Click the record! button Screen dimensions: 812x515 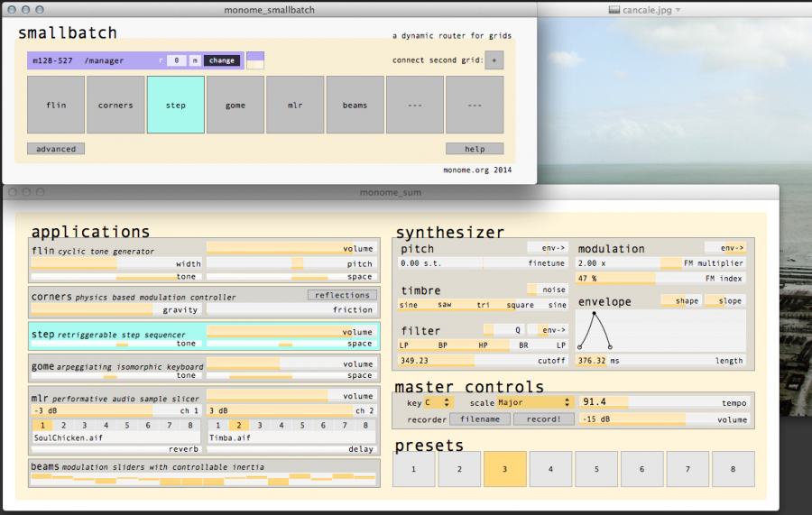point(544,419)
